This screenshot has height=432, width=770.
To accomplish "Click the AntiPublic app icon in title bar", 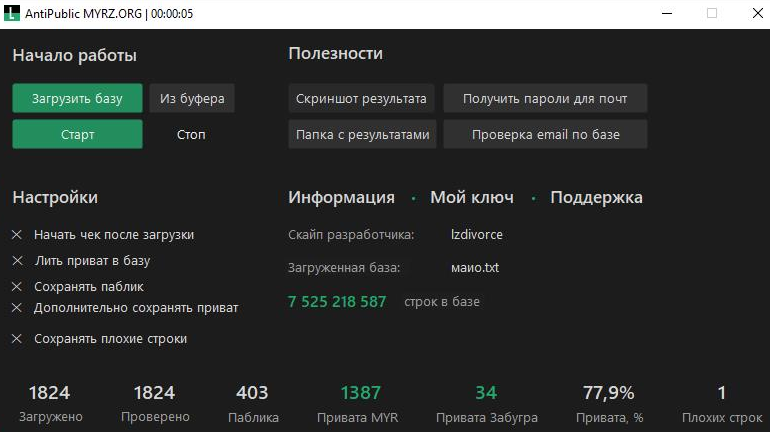I will click(12, 13).
